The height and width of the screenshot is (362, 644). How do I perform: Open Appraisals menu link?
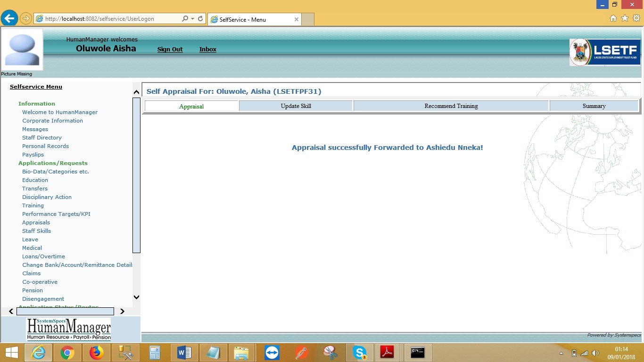click(x=36, y=222)
